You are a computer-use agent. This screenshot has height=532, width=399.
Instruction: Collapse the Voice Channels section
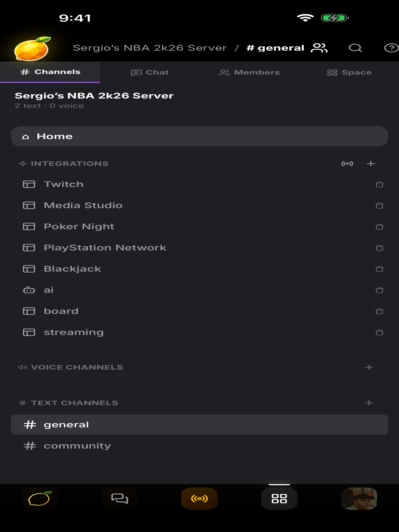(71, 367)
